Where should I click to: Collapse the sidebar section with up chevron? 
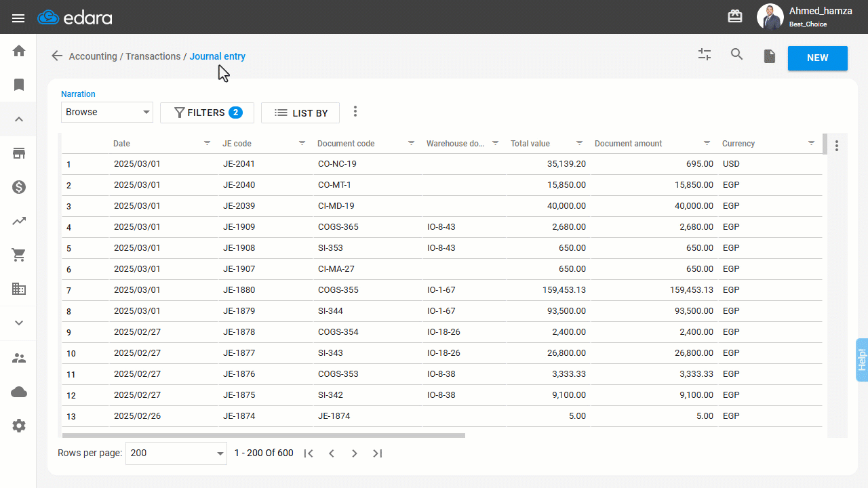(19, 119)
